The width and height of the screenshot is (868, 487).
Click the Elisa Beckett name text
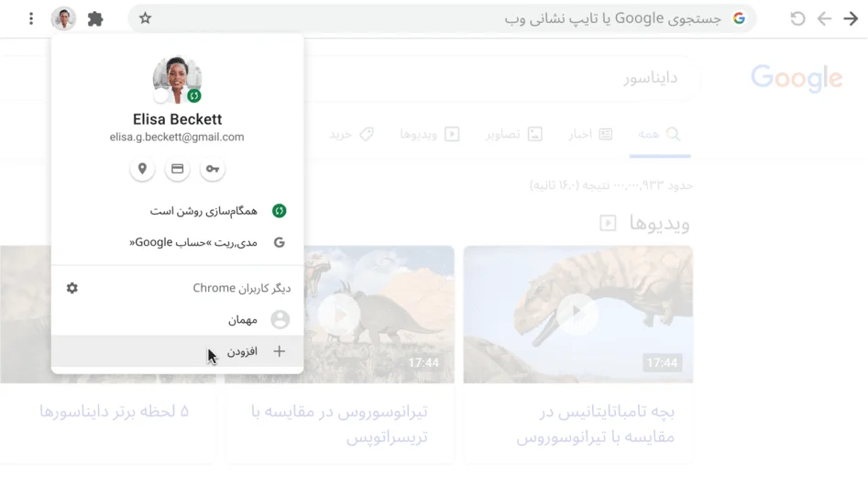177,119
